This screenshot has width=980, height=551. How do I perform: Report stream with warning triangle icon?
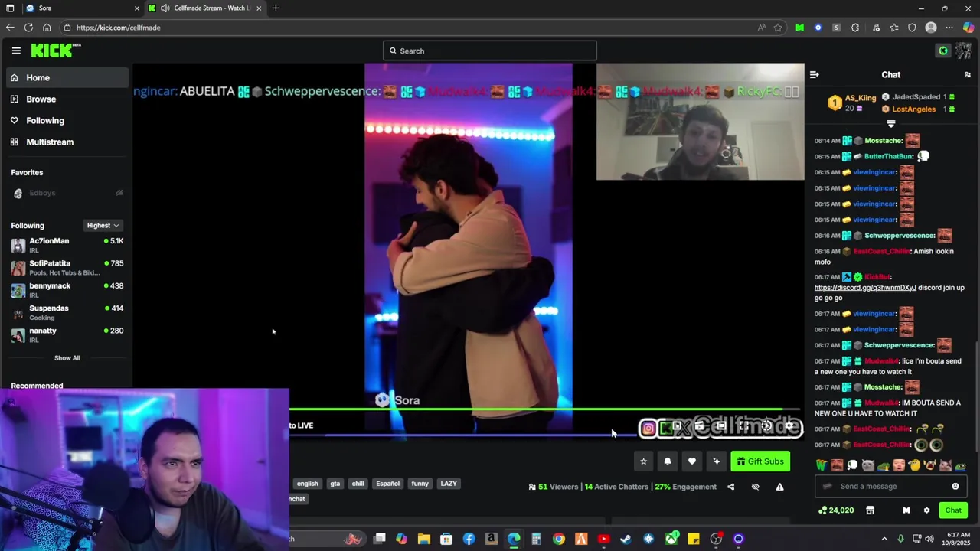[779, 487]
